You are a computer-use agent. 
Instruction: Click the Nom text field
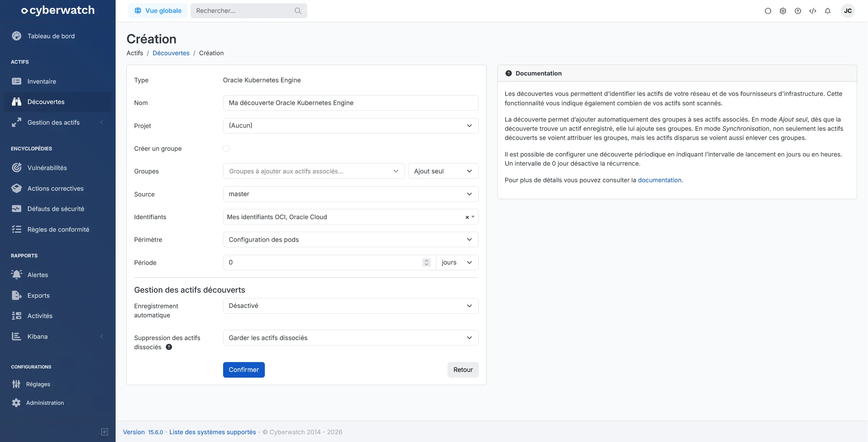(x=351, y=103)
